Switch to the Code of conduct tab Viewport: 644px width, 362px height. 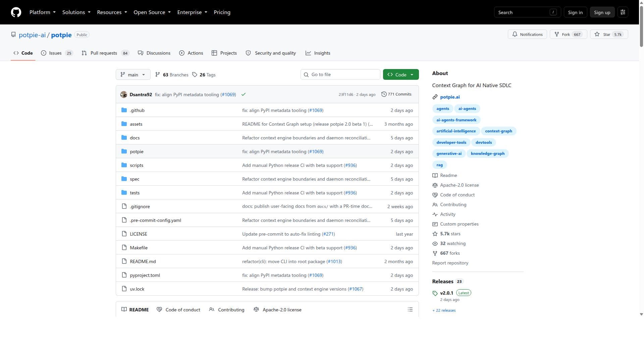(x=178, y=310)
